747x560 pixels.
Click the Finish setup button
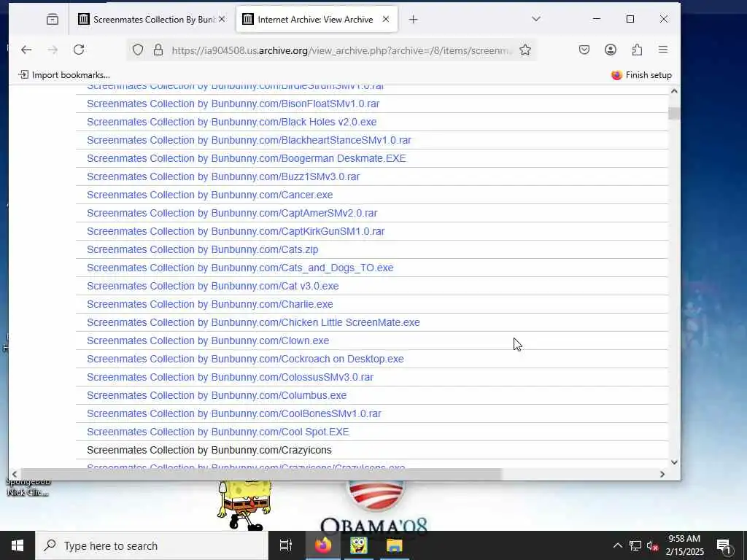pos(641,75)
